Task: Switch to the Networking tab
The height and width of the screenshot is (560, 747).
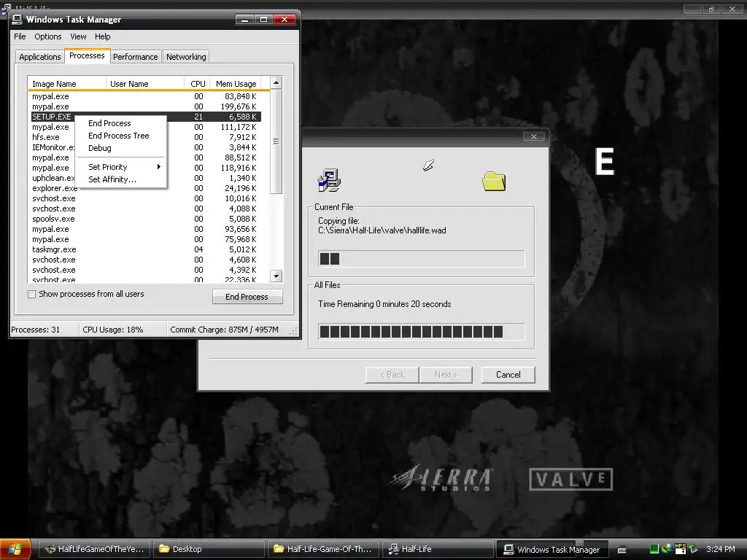Action: click(x=186, y=57)
